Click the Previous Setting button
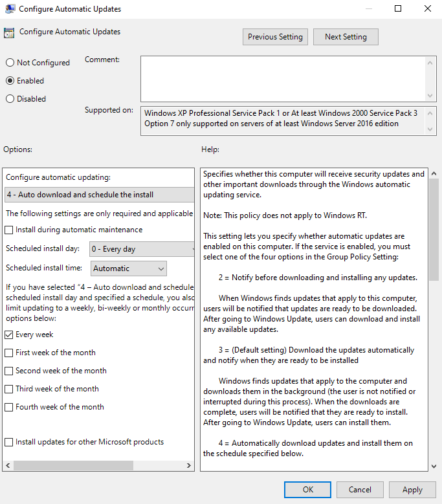 point(275,37)
